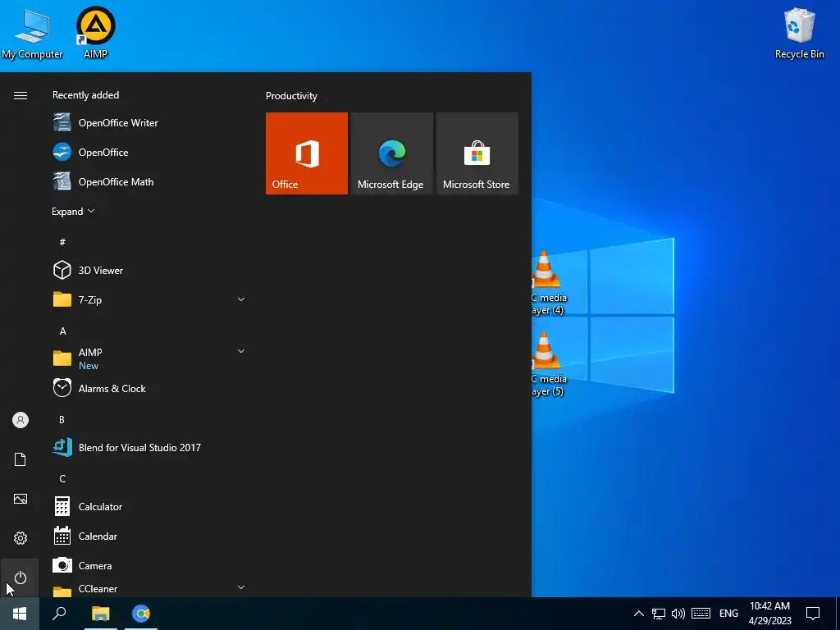Select the AIMP desktop shortcut
This screenshot has height=630, width=840.
(96, 32)
